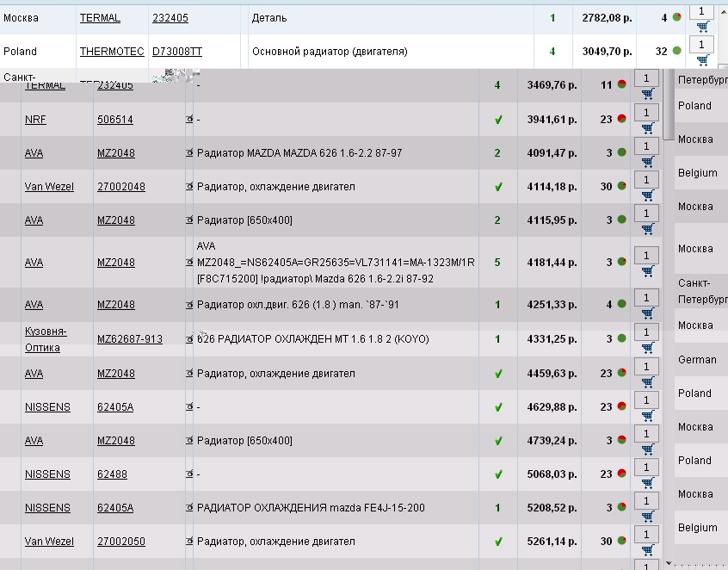Add the 2782,08 р. TERMAL part to cart
Image resolution: width=728 pixels, height=570 pixels.
click(702, 26)
